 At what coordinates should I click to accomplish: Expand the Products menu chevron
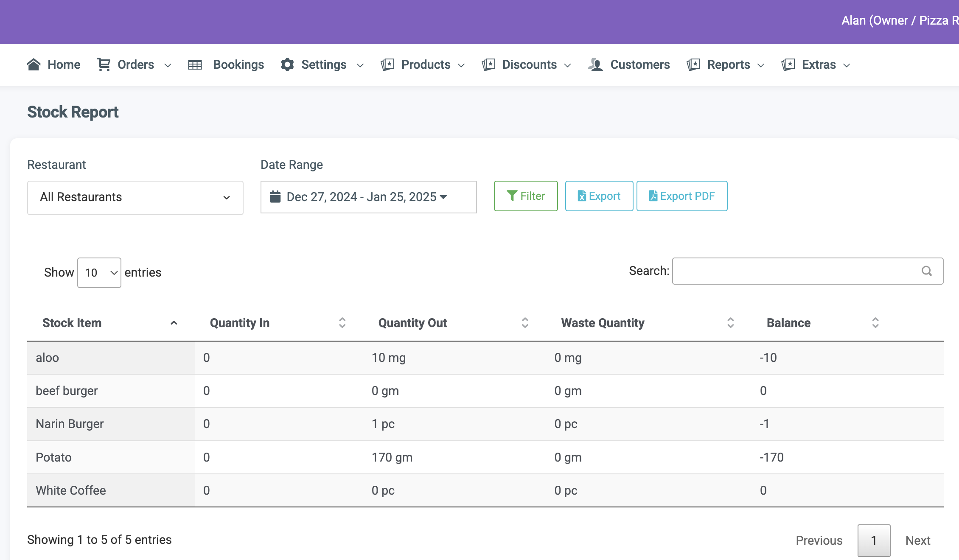pos(461,65)
